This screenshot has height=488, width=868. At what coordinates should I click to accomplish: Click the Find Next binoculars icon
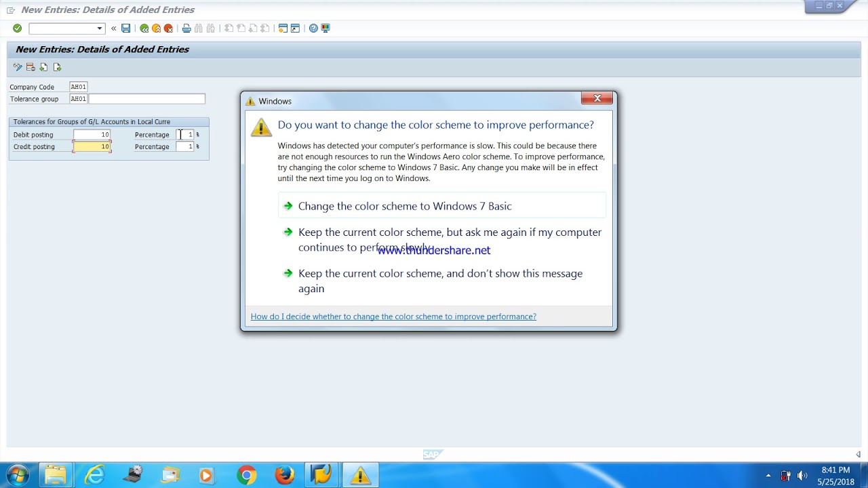pyautogui.click(x=211, y=28)
